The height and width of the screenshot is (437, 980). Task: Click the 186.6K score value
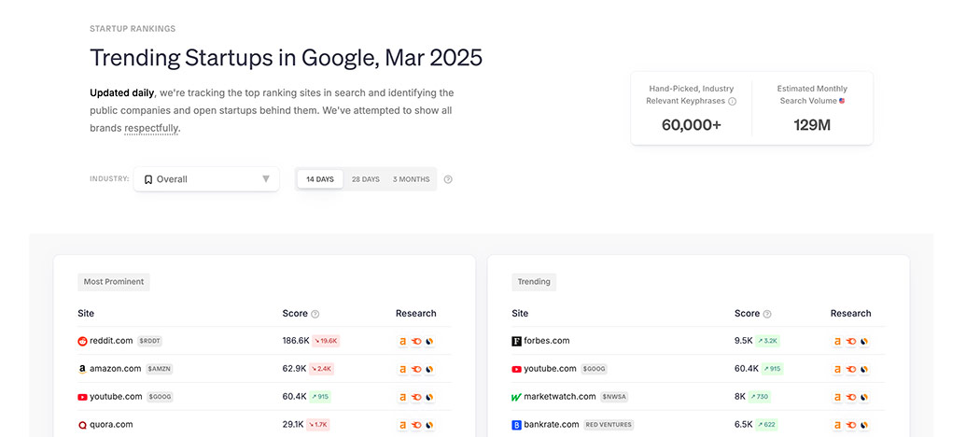click(296, 341)
